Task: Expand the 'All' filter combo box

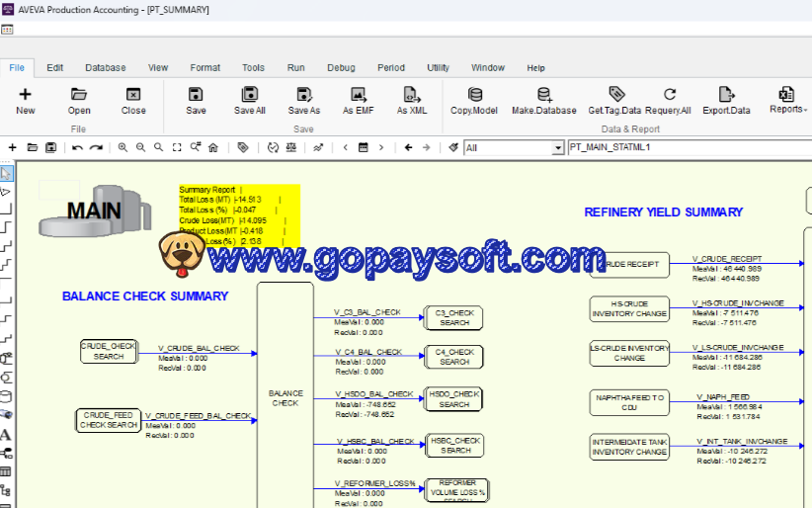Action: (556, 148)
